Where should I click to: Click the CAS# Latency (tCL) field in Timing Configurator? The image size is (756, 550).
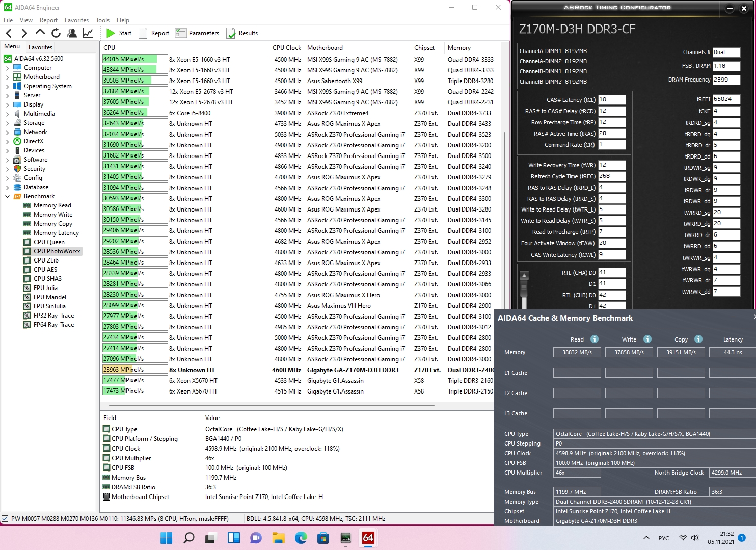pos(612,100)
